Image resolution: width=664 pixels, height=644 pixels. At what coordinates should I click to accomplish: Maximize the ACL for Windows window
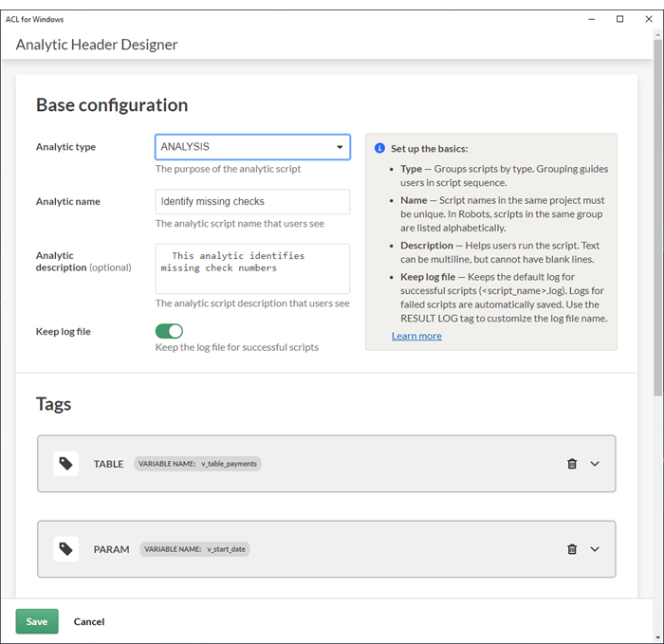click(x=620, y=19)
